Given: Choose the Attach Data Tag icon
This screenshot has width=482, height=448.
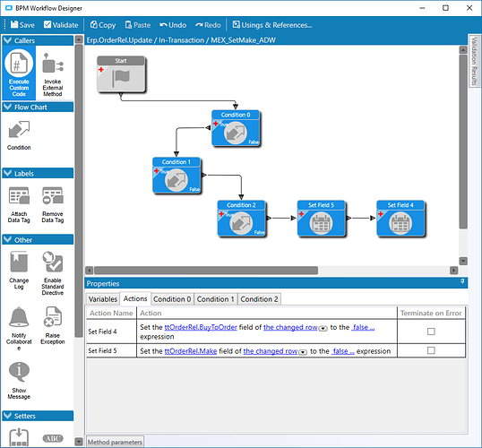Looking at the screenshot, I should pyautogui.click(x=19, y=195).
